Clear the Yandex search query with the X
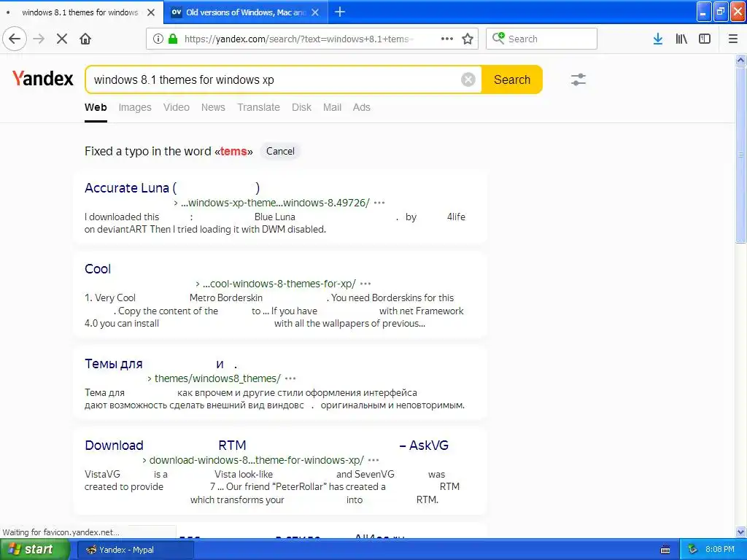This screenshot has height=560, width=747. [x=468, y=79]
